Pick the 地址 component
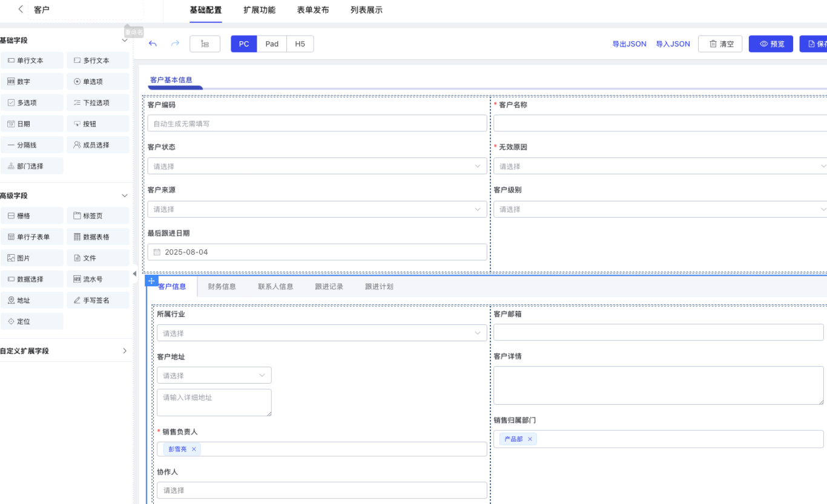The image size is (827, 504). click(x=31, y=301)
